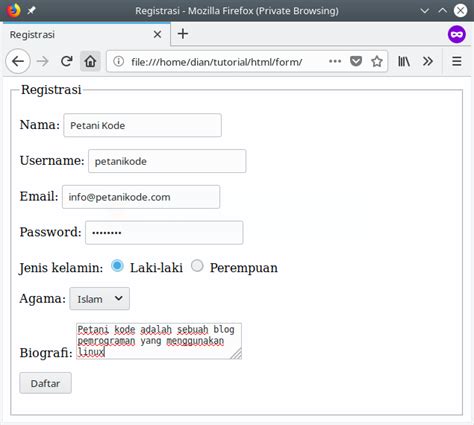The width and height of the screenshot is (474, 425).
Task: Click the Email label
Action: coord(39,196)
